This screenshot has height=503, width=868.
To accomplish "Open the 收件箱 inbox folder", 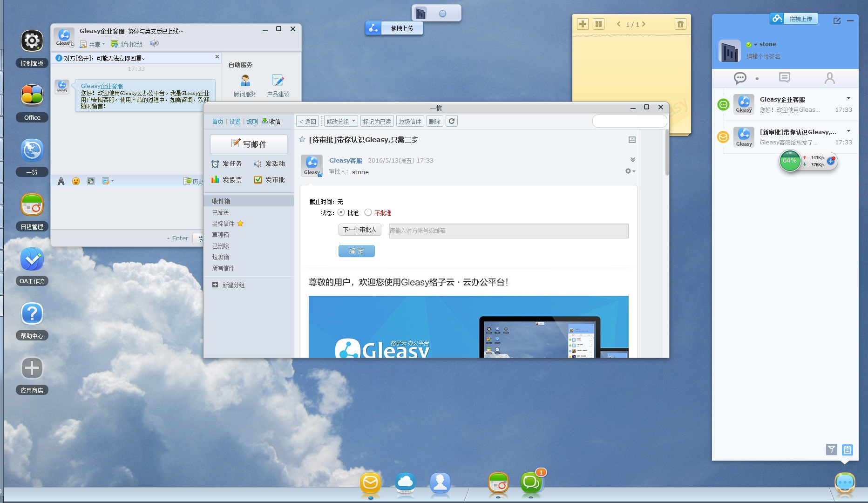I will [x=249, y=201].
